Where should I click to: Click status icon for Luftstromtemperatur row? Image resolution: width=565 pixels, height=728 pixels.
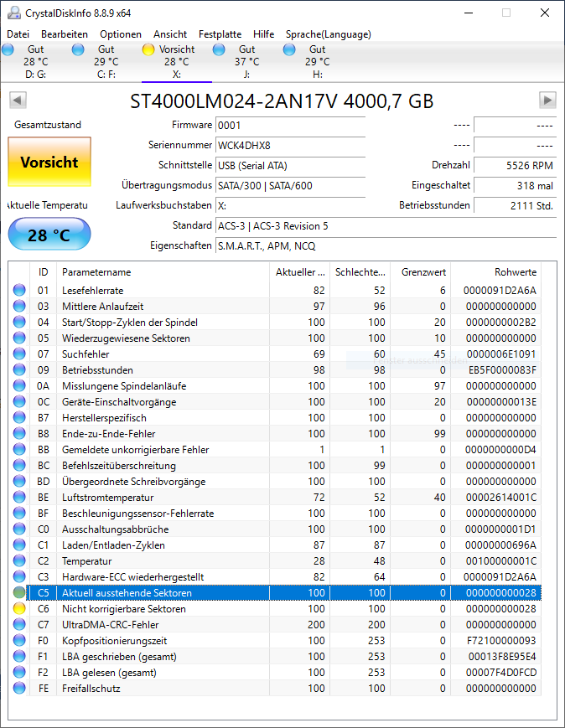[x=19, y=498]
